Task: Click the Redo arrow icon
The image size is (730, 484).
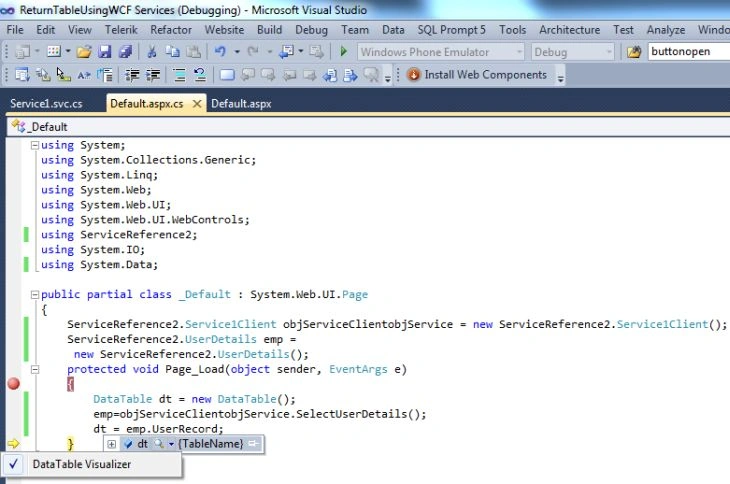Action: [x=253, y=51]
